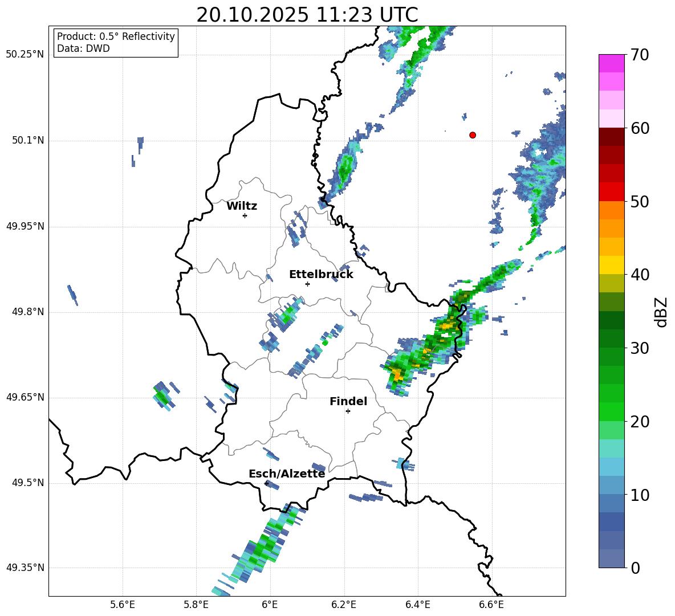Click the Ettelbruck cross marker

tap(307, 284)
